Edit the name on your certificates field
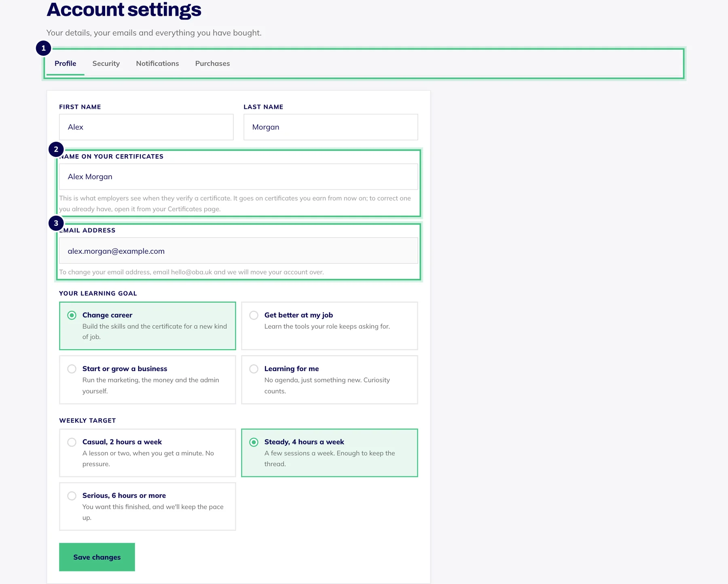Image resolution: width=728 pixels, height=584 pixels. [x=238, y=176]
